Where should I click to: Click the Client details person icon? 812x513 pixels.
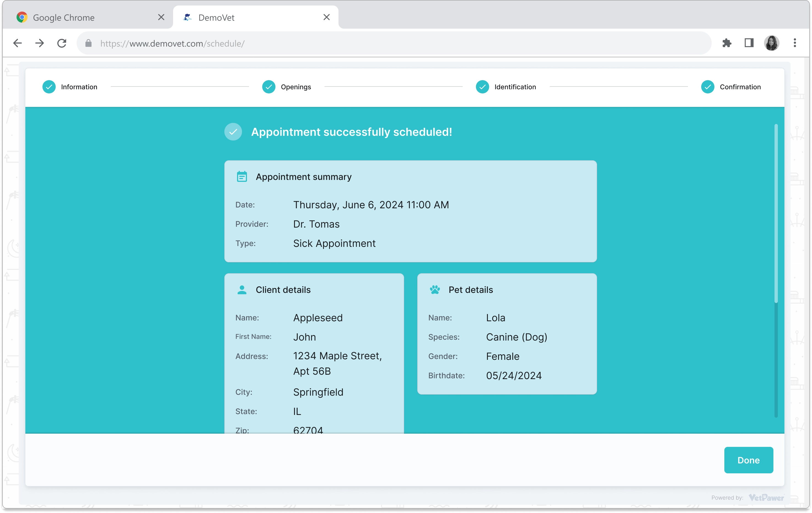tap(242, 290)
